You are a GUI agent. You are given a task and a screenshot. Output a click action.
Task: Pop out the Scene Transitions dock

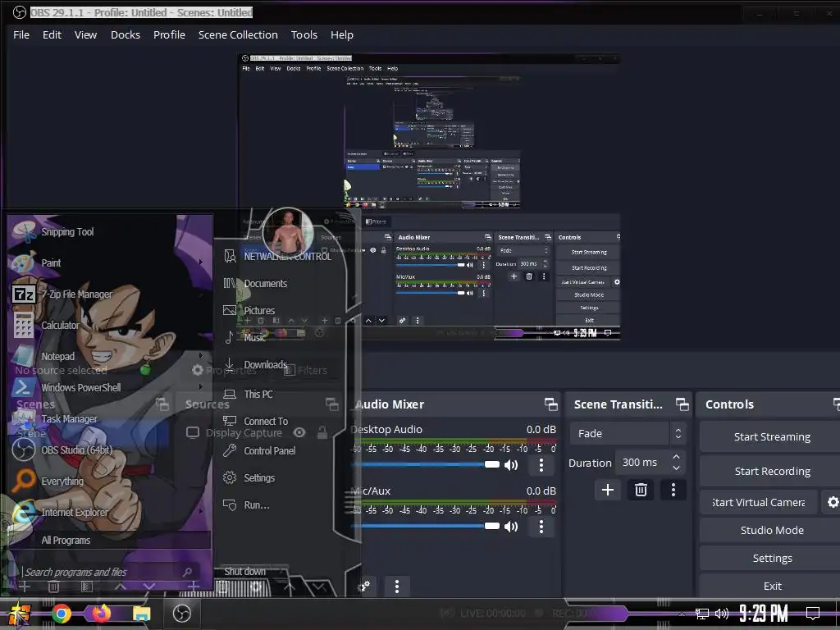point(682,404)
